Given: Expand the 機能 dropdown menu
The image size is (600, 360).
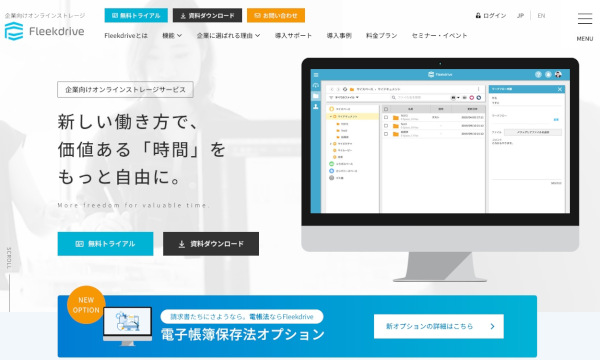Looking at the screenshot, I should 172,36.
